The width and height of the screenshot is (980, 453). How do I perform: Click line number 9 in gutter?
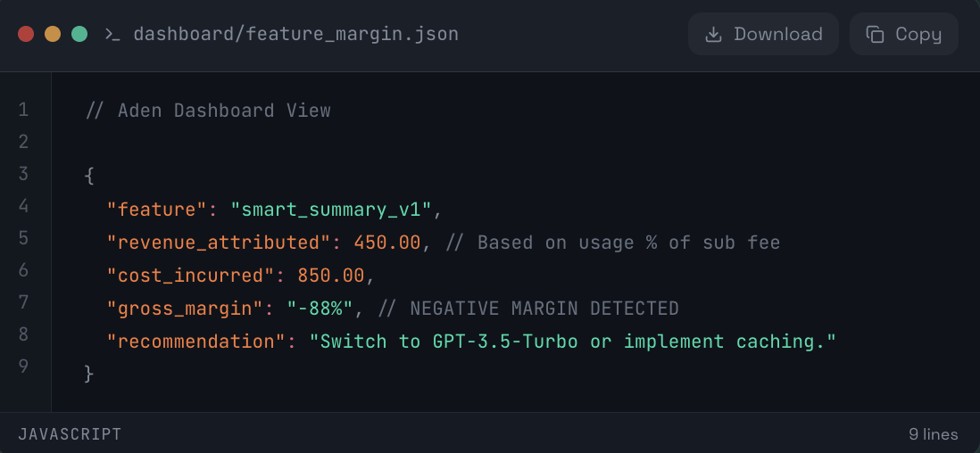(x=23, y=367)
